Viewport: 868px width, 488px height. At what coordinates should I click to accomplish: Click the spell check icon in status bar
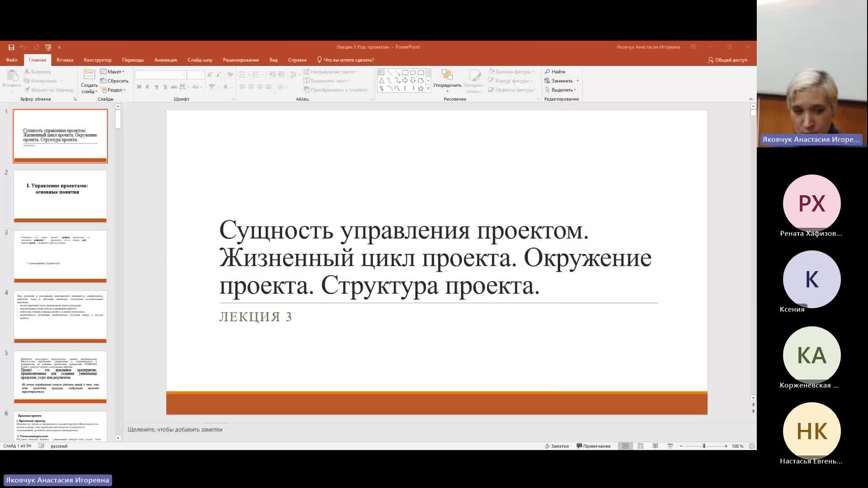tap(41, 446)
